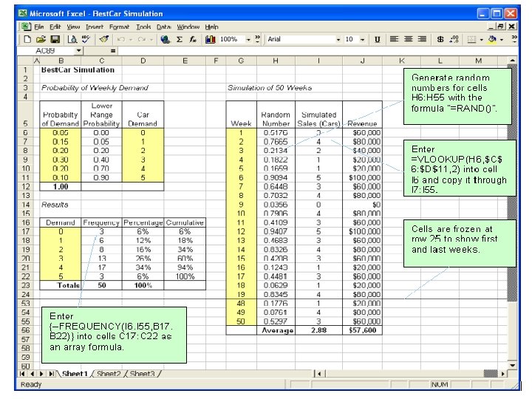The height and width of the screenshot is (399, 532).
Task: Click the frequency value 17 cell
Action: 102,267
